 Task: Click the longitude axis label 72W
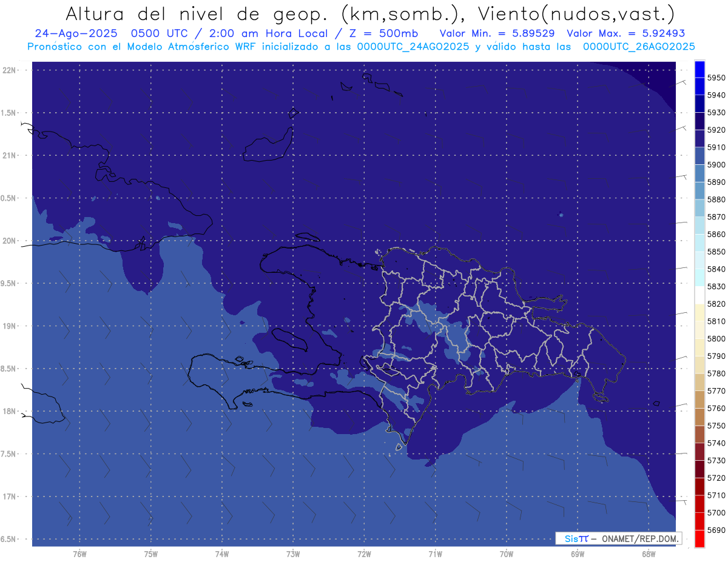point(364,554)
